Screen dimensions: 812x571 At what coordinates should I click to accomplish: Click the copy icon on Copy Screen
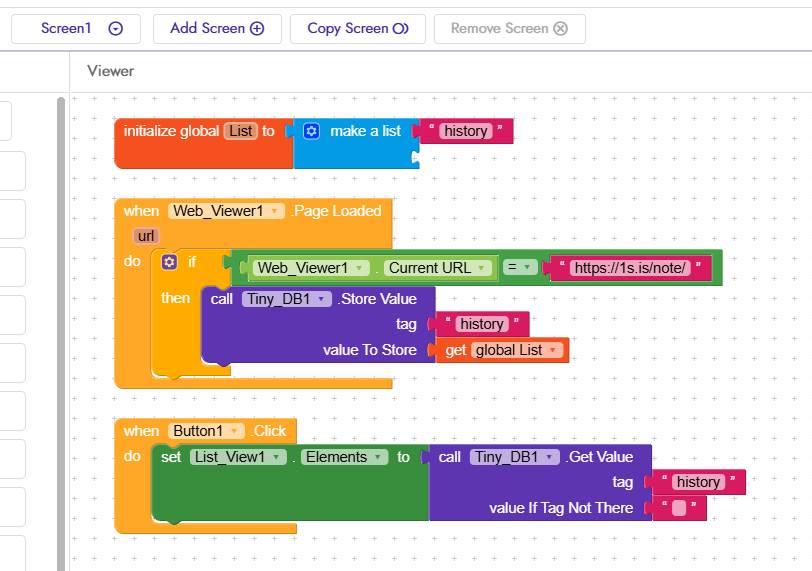click(x=401, y=28)
